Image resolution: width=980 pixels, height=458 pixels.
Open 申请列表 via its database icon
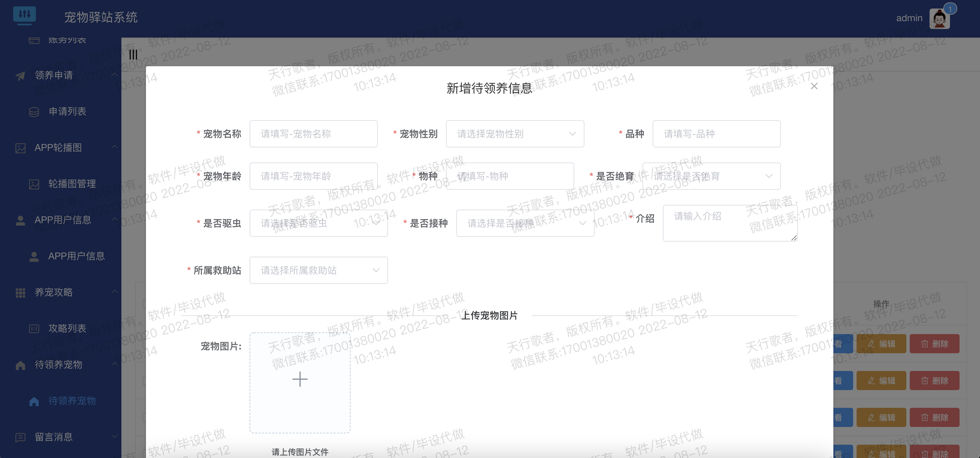tap(34, 111)
